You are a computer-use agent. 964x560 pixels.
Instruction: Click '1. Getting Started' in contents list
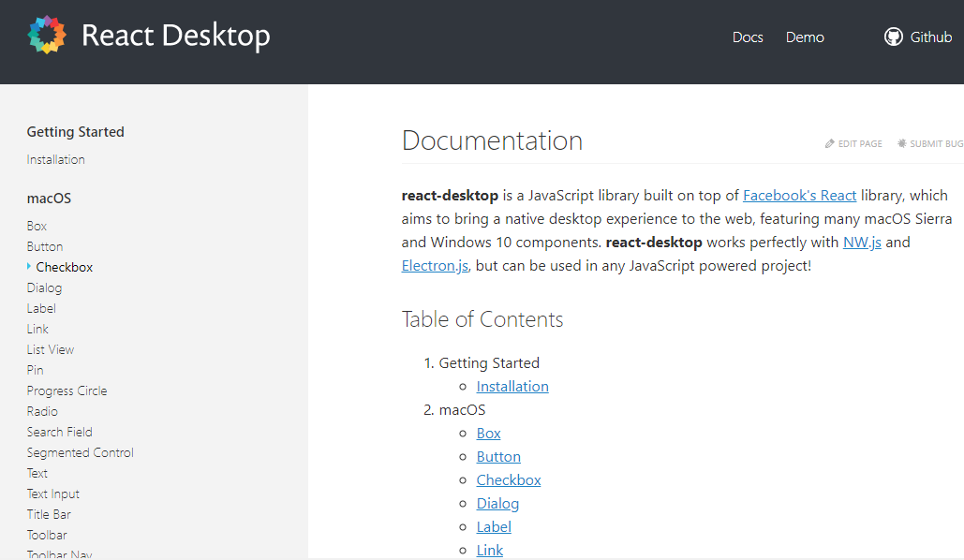click(x=482, y=363)
